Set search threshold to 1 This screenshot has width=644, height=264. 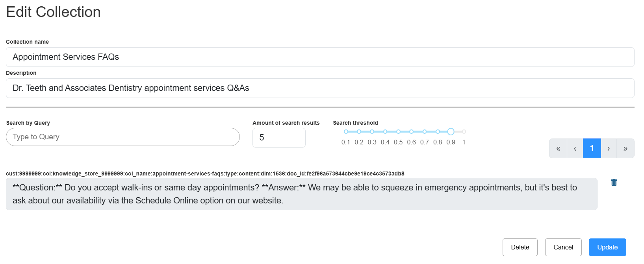(x=464, y=132)
